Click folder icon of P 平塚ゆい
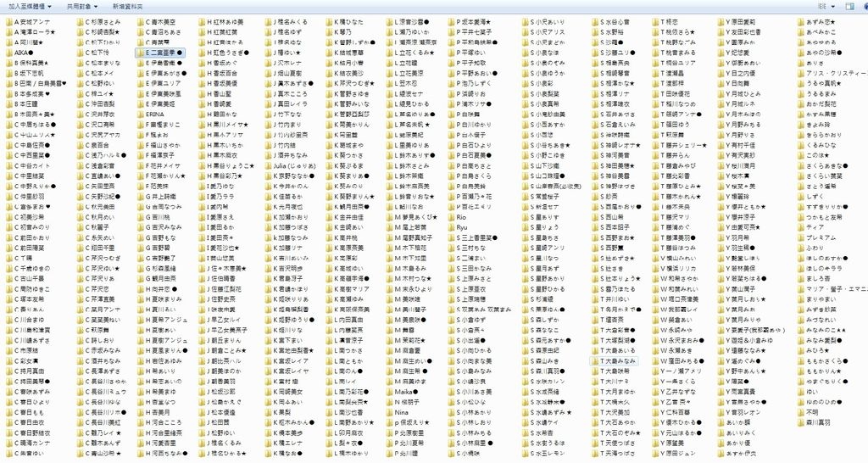868x463 pixels. 451,53
